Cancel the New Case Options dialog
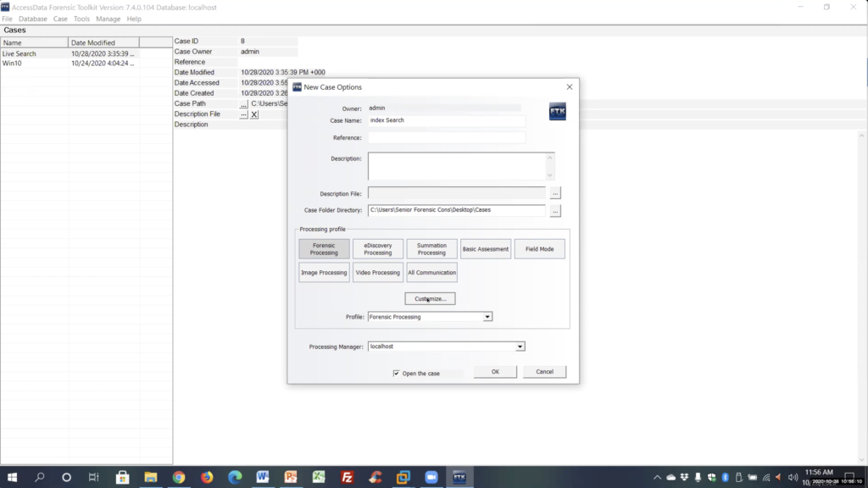868x488 pixels. [x=545, y=372]
